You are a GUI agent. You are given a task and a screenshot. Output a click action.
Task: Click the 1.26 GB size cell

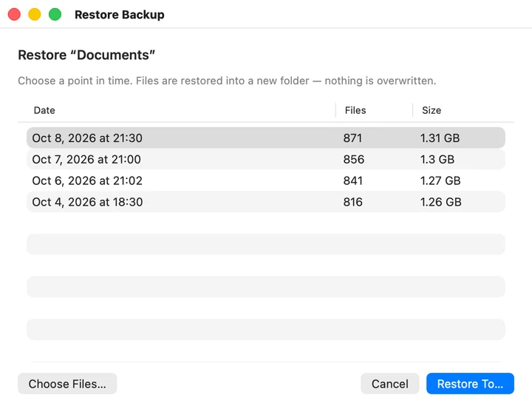[x=440, y=202]
